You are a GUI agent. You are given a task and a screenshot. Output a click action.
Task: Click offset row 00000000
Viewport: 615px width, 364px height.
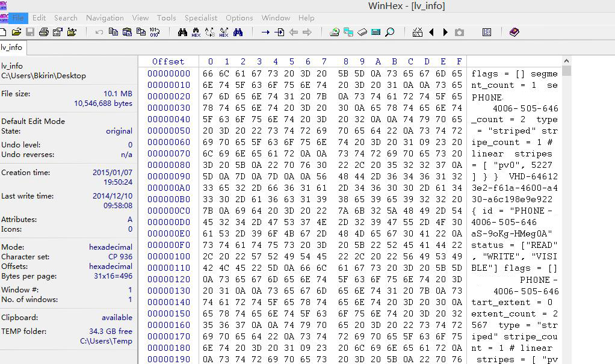click(168, 73)
